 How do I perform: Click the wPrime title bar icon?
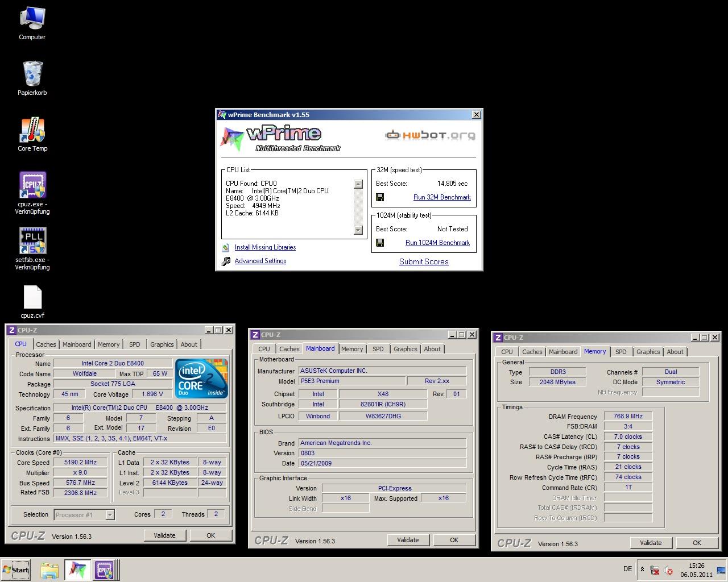coord(222,115)
